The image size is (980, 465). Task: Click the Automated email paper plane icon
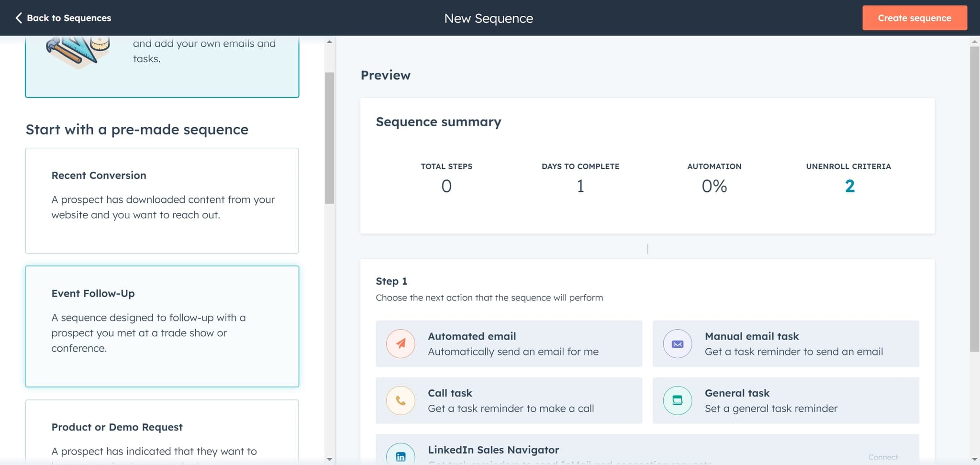(x=401, y=344)
